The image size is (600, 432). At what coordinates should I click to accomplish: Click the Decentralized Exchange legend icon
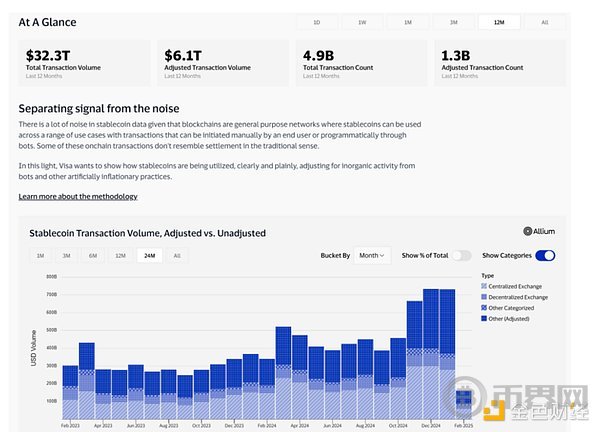coord(485,297)
